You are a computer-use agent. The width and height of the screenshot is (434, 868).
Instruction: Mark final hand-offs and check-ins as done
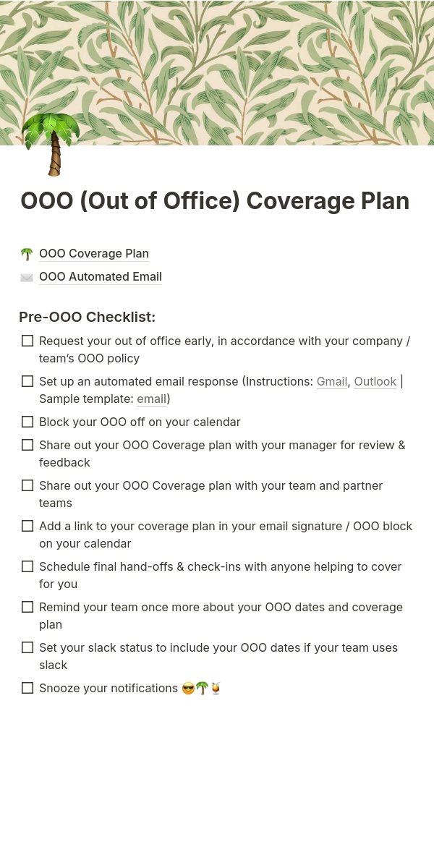tap(27, 566)
